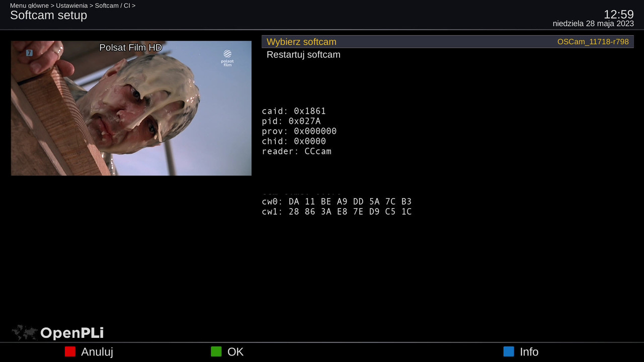Click the cw1 control word line
This screenshot has height=362, width=644.
coord(337,212)
